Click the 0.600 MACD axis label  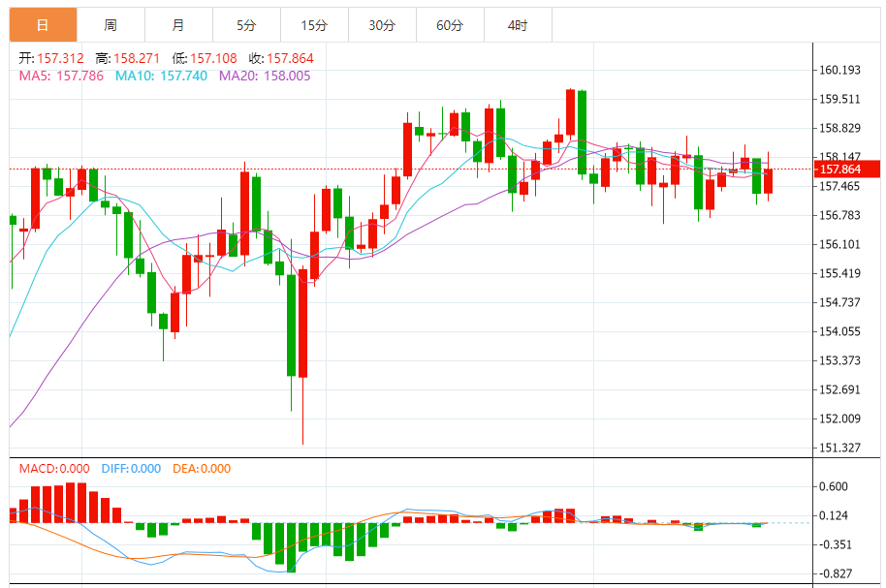[834, 486]
